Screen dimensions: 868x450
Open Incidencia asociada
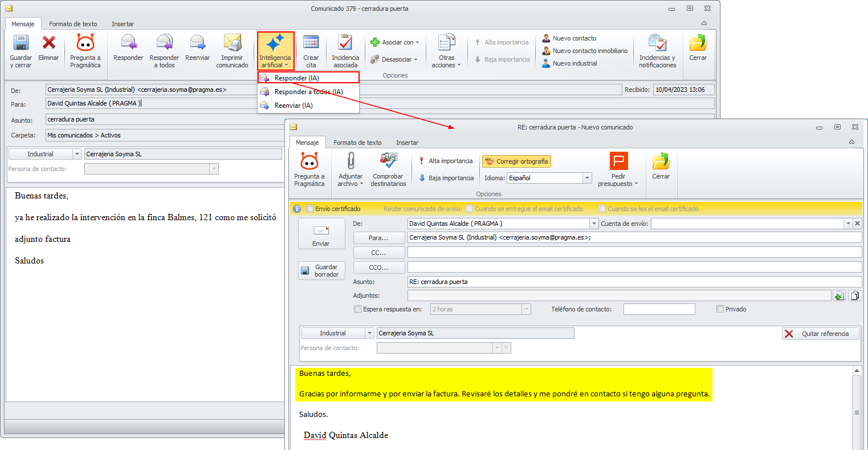[x=345, y=51]
